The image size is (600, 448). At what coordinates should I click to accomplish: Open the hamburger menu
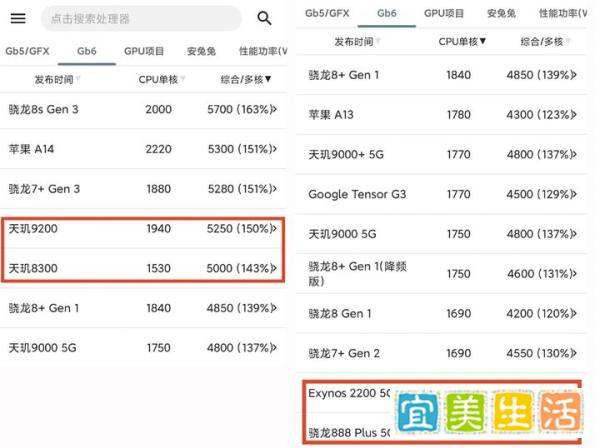(18, 18)
